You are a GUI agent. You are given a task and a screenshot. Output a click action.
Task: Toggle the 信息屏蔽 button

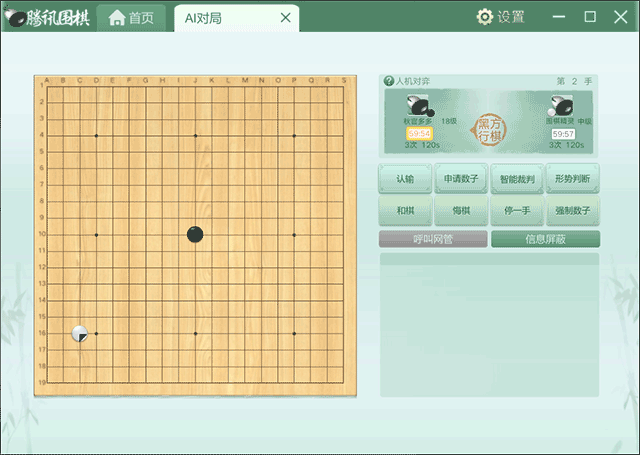pos(545,239)
